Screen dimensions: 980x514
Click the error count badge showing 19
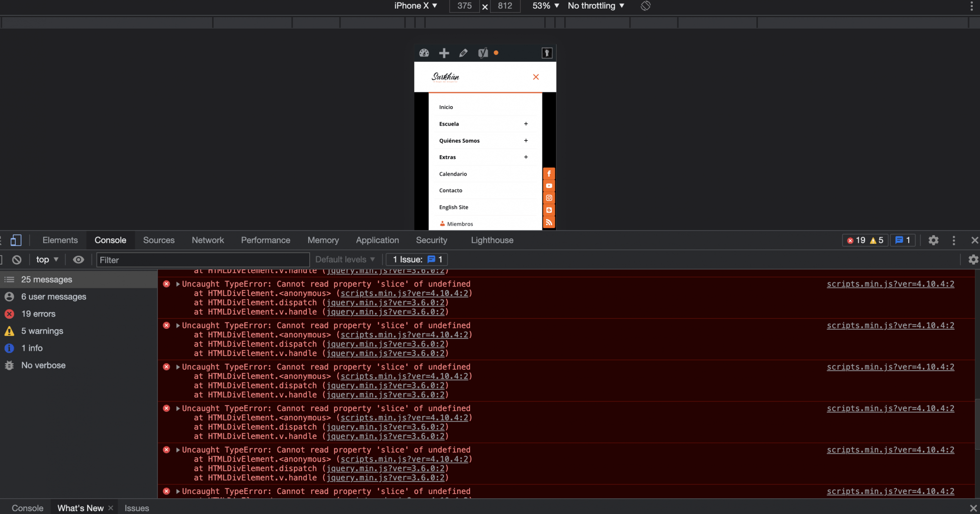[x=856, y=240]
